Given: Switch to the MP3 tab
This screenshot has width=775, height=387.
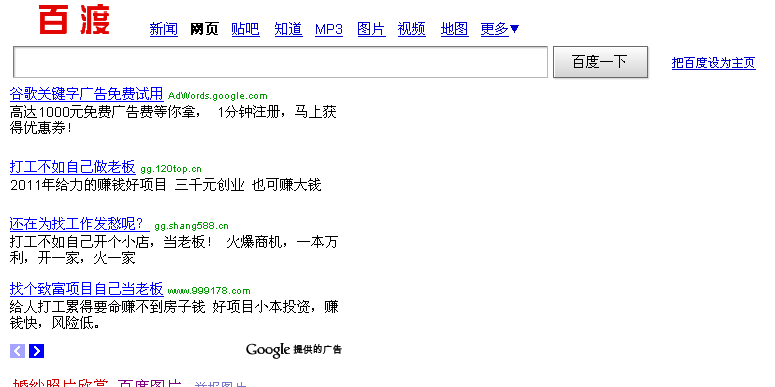Looking at the screenshot, I should click(x=329, y=29).
